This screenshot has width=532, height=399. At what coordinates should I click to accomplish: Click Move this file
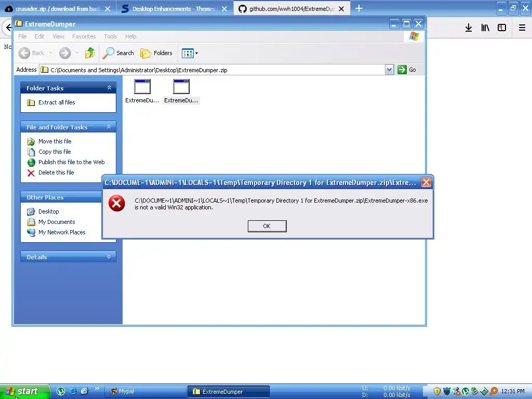click(x=55, y=141)
